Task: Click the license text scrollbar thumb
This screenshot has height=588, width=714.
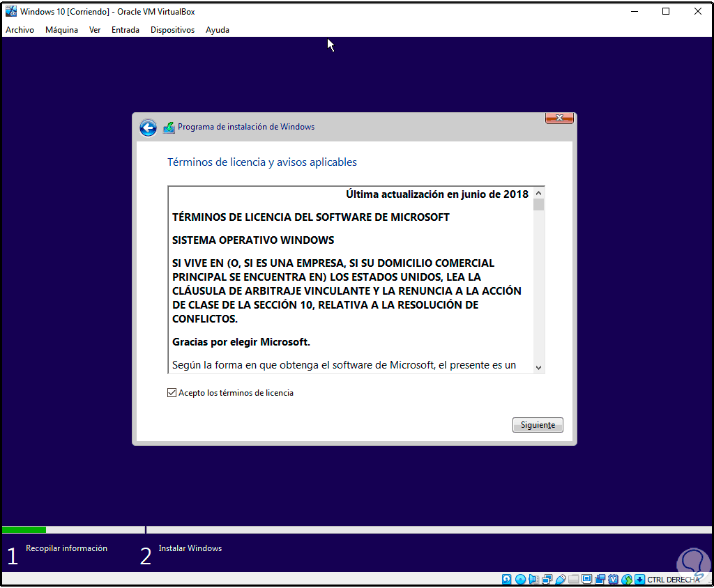Action: [x=539, y=205]
